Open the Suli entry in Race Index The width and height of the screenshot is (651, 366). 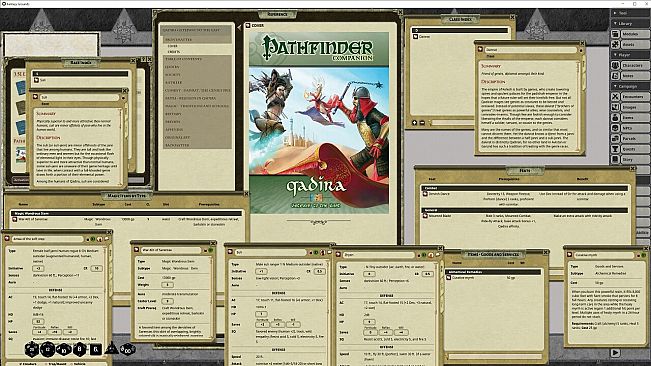click(43, 80)
